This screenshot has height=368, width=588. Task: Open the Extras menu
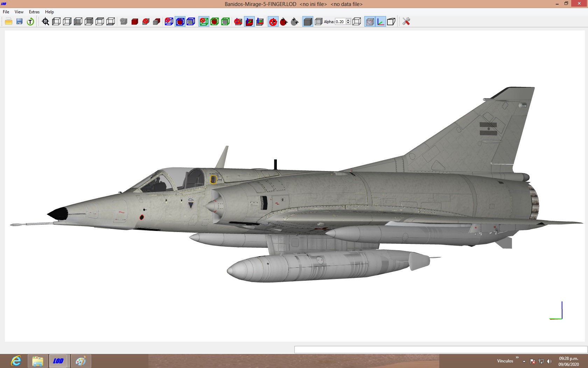(34, 12)
